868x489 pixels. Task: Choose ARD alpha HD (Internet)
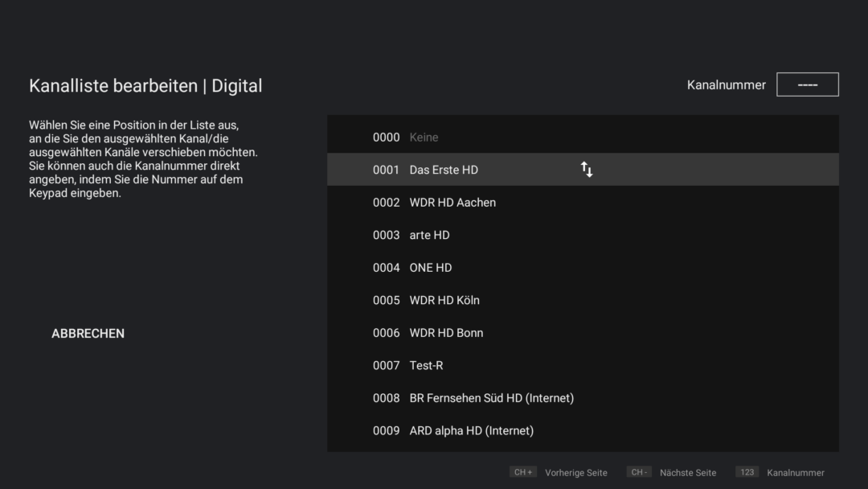[x=583, y=430]
